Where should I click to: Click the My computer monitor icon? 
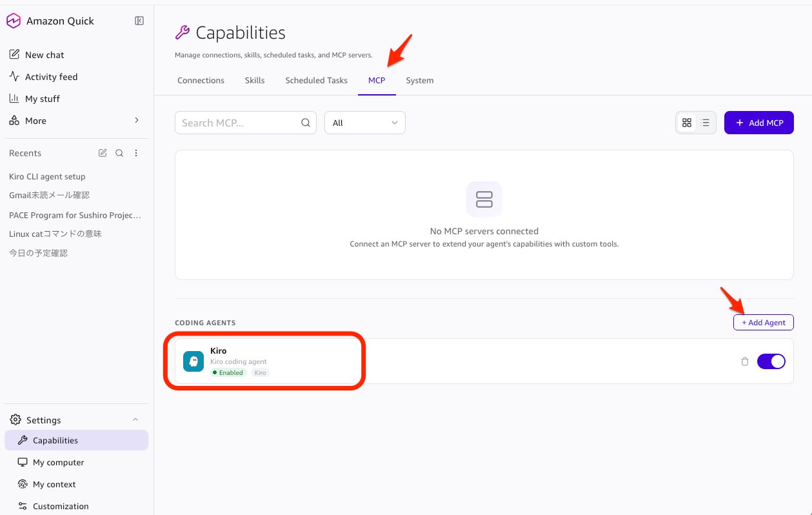click(23, 462)
